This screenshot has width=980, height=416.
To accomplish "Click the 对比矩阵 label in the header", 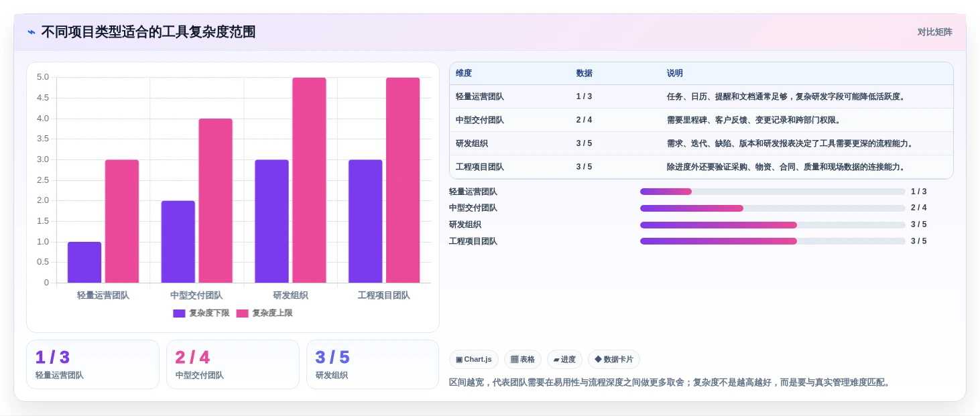I will pyautogui.click(x=934, y=32).
